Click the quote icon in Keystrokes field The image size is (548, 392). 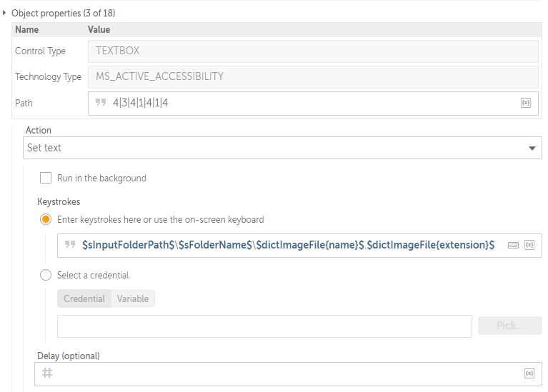[x=70, y=244]
